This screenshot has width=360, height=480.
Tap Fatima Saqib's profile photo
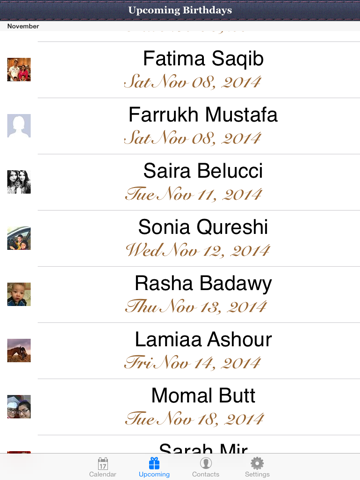tap(19, 70)
